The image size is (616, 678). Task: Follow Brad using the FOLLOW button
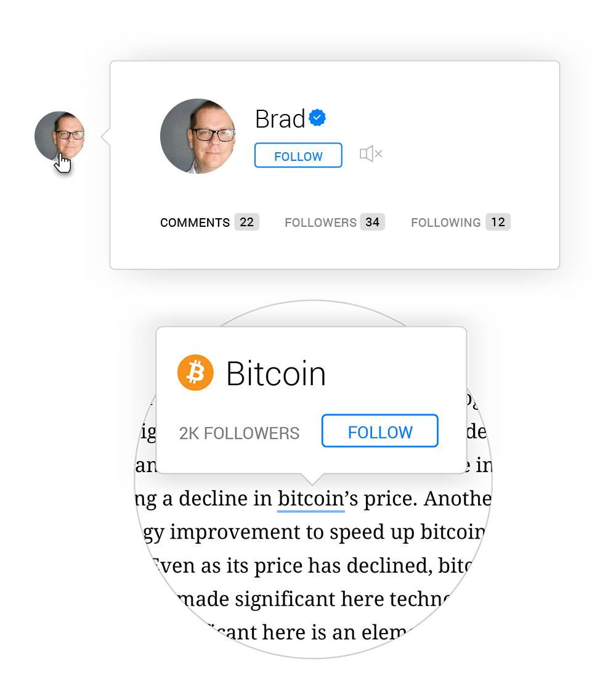click(x=298, y=155)
